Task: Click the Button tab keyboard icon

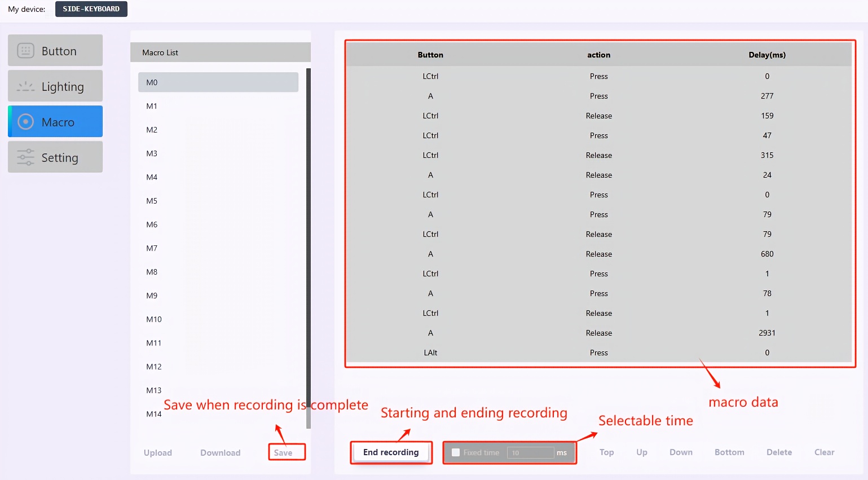Action: (x=26, y=51)
